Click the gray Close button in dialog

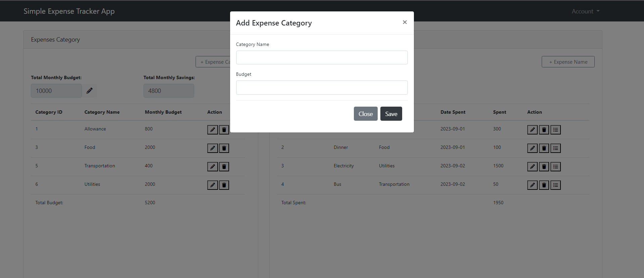click(x=366, y=114)
